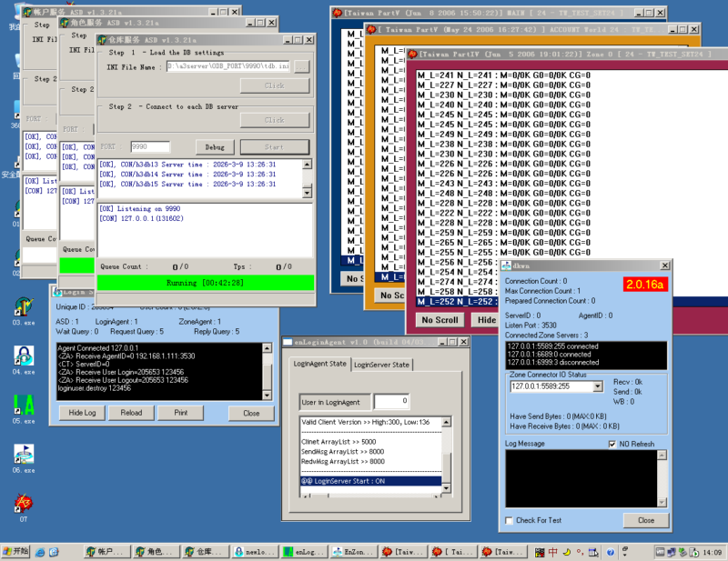Click the Chinese input method tray icon
The height and width of the screenshot is (561, 728).
coord(552,552)
